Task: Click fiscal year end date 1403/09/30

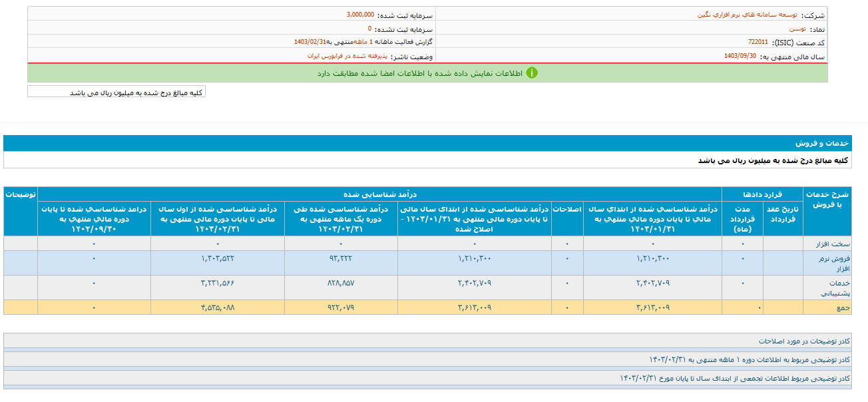Action: 740,57
